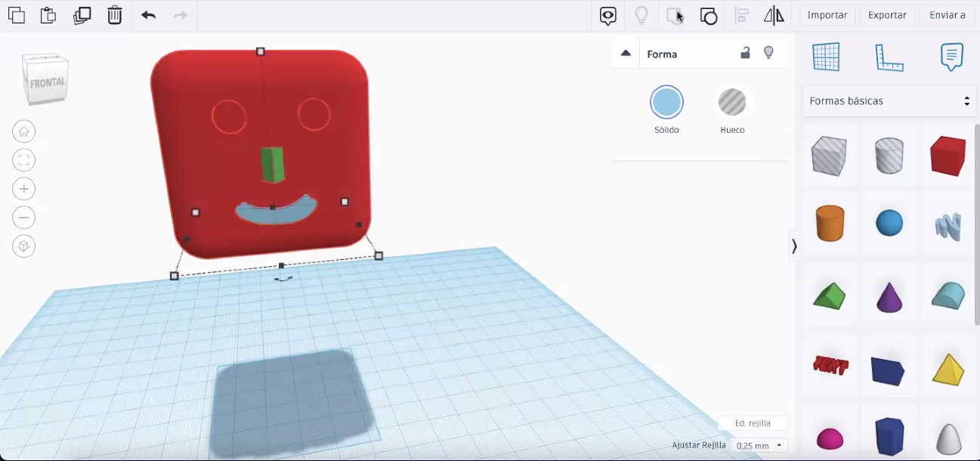Viewport: 980px width, 461px height.
Task: Open the Formas básicas dropdown
Action: pos(889,101)
